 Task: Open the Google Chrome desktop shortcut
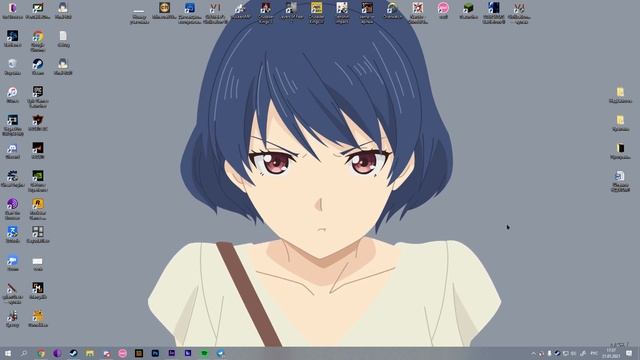coord(38,40)
